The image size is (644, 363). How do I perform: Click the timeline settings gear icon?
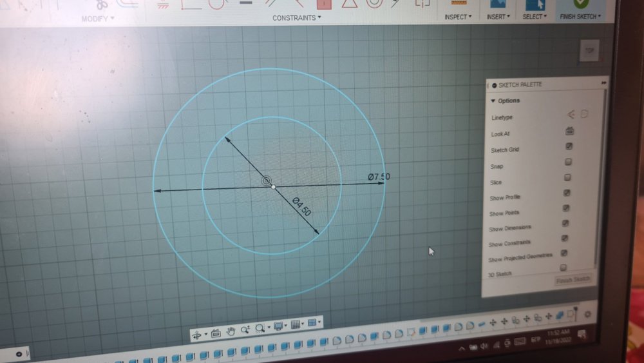587,315
